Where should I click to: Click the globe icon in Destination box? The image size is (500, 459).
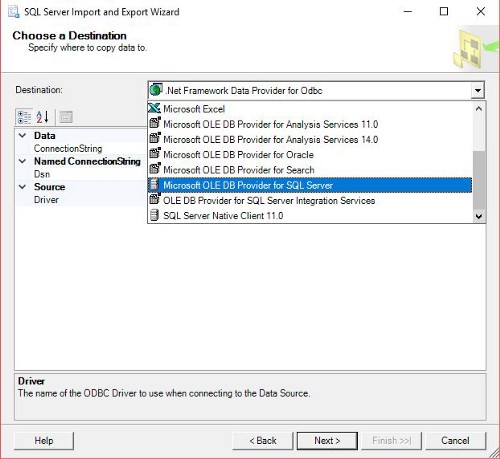pyautogui.click(x=156, y=90)
